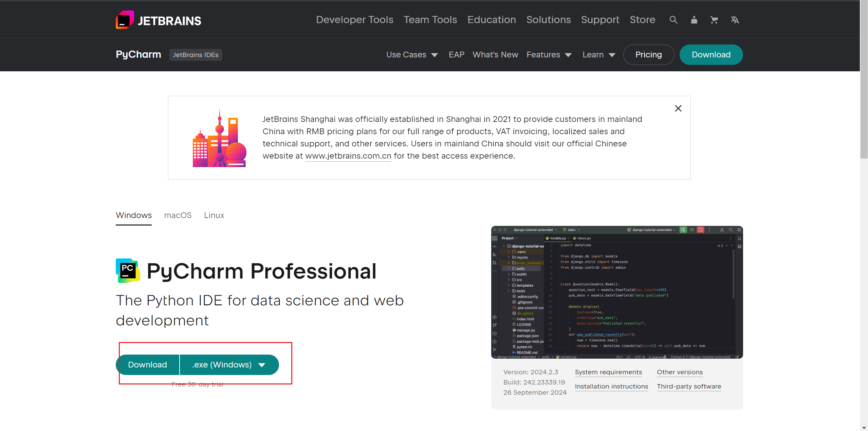Expand the Use Cases dropdown
868x431 pixels.
[412, 55]
